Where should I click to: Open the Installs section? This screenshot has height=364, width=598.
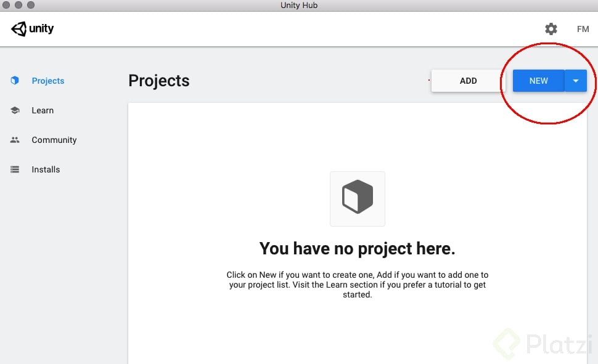[46, 169]
